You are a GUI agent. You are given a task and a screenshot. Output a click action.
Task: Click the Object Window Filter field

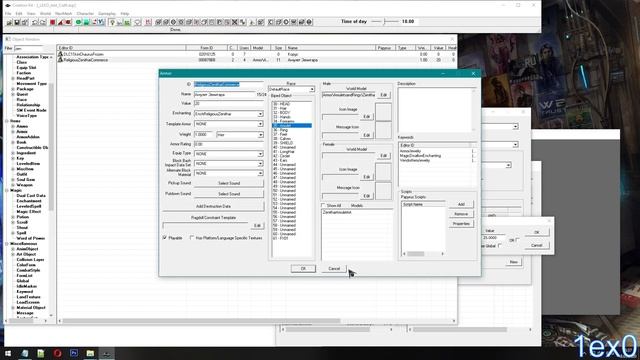(29, 48)
